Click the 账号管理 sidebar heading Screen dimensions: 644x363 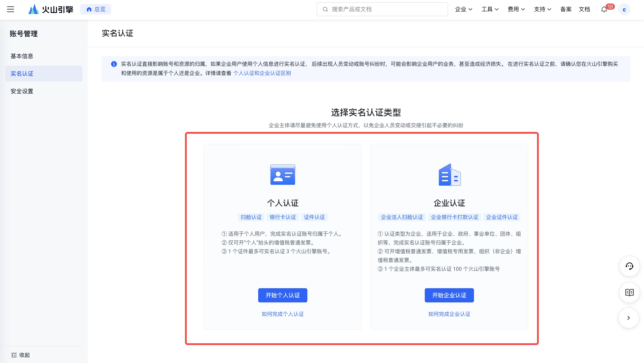[x=23, y=34]
